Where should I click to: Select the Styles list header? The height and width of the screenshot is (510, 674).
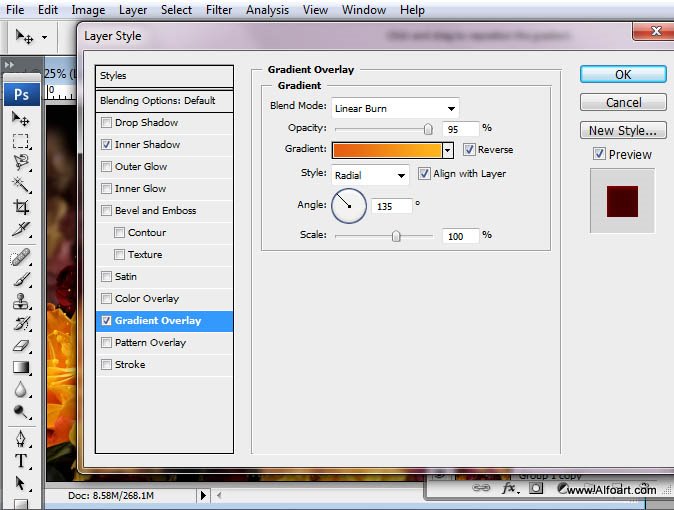(164, 76)
